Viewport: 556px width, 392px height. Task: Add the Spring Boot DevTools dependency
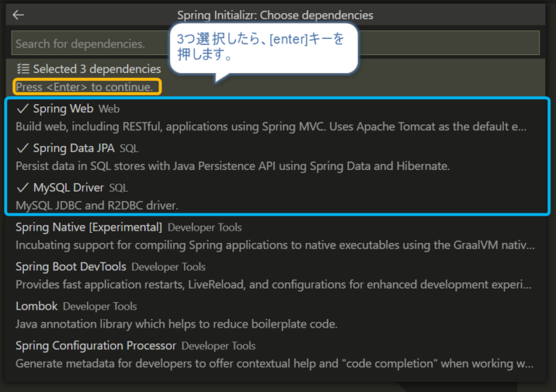click(x=71, y=266)
